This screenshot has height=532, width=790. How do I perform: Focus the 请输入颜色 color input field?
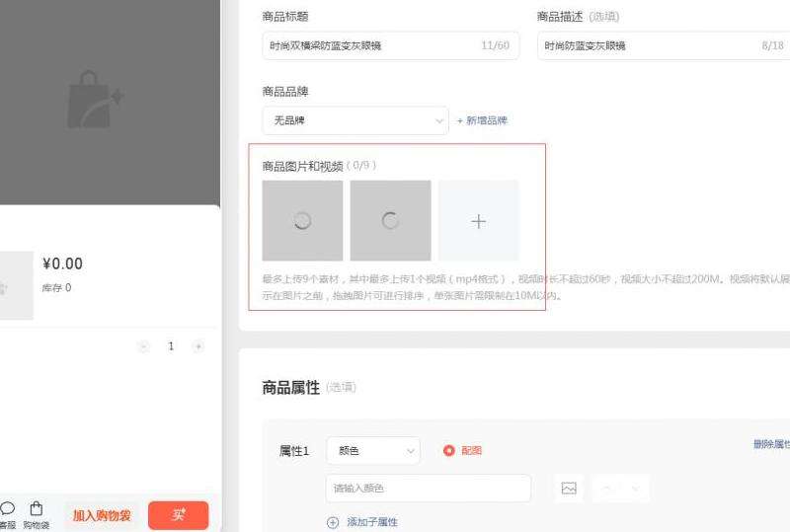pos(428,489)
